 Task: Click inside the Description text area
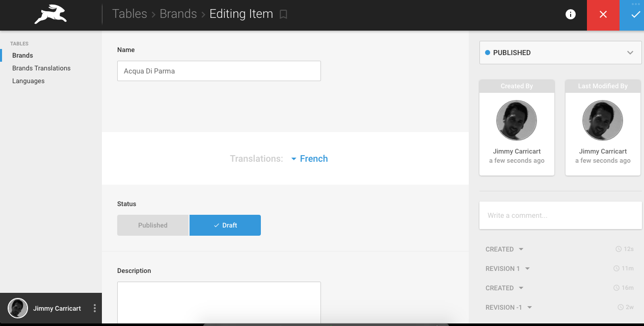pos(219,303)
